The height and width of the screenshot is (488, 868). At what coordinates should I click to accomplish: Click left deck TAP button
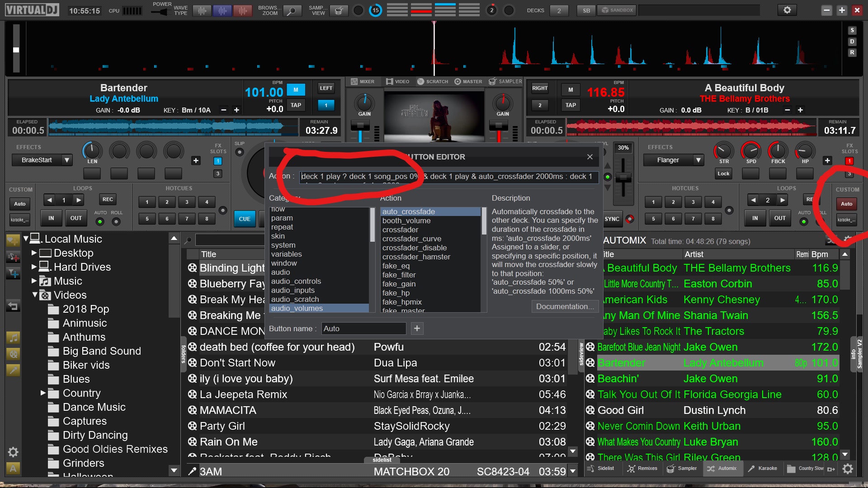pyautogui.click(x=296, y=105)
